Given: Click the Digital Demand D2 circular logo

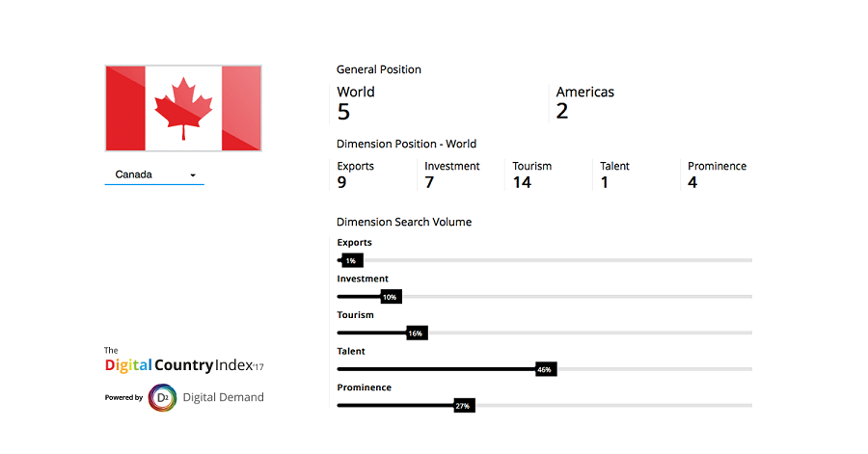Looking at the screenshot, I should [x=162, y=397].
